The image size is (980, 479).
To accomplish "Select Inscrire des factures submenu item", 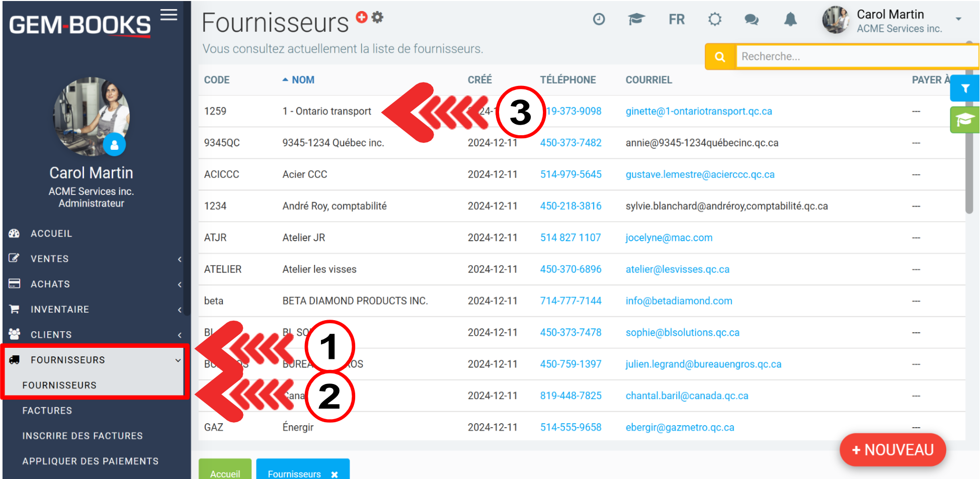I will coord(83,436).
